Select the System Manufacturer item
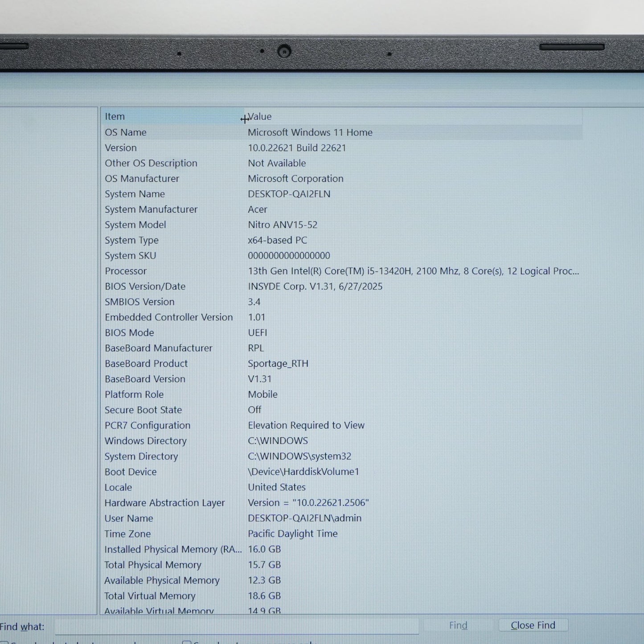Screen dimensions: 644x644 [151, 209]
